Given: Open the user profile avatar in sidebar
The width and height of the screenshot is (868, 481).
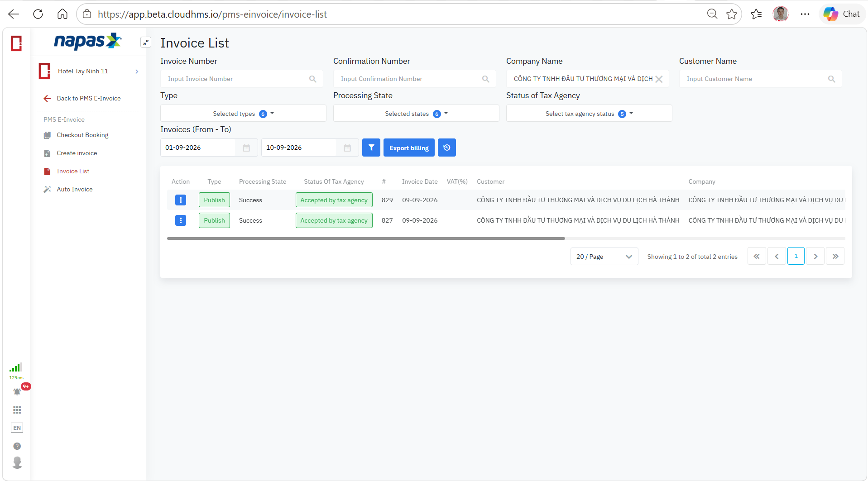Looking at the screenshot, I should tap(17, 462).
